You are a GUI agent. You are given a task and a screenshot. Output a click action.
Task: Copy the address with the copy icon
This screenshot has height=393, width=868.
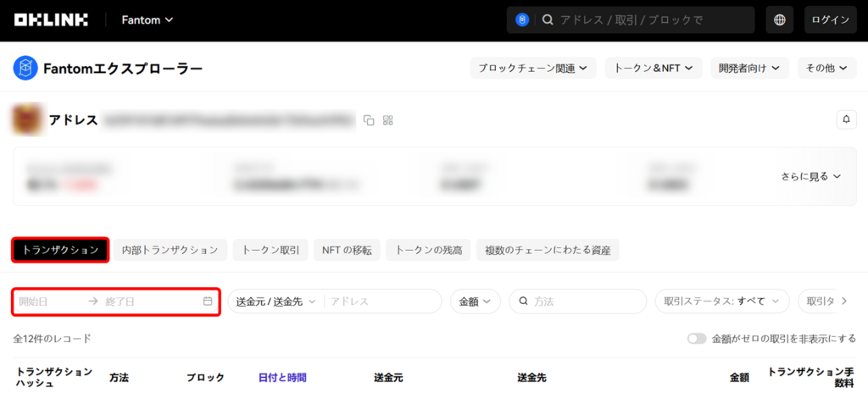coord(369,120)
